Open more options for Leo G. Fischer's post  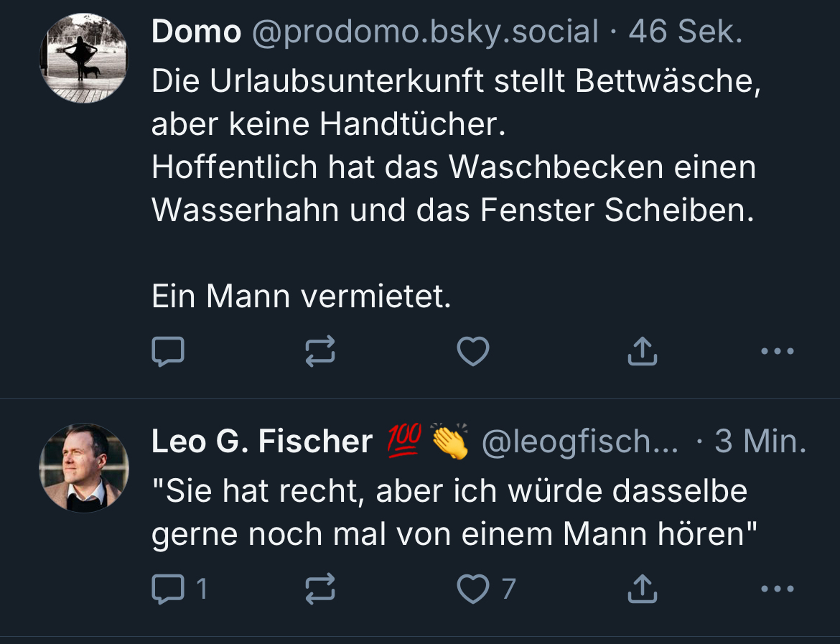tap(777, 589)
